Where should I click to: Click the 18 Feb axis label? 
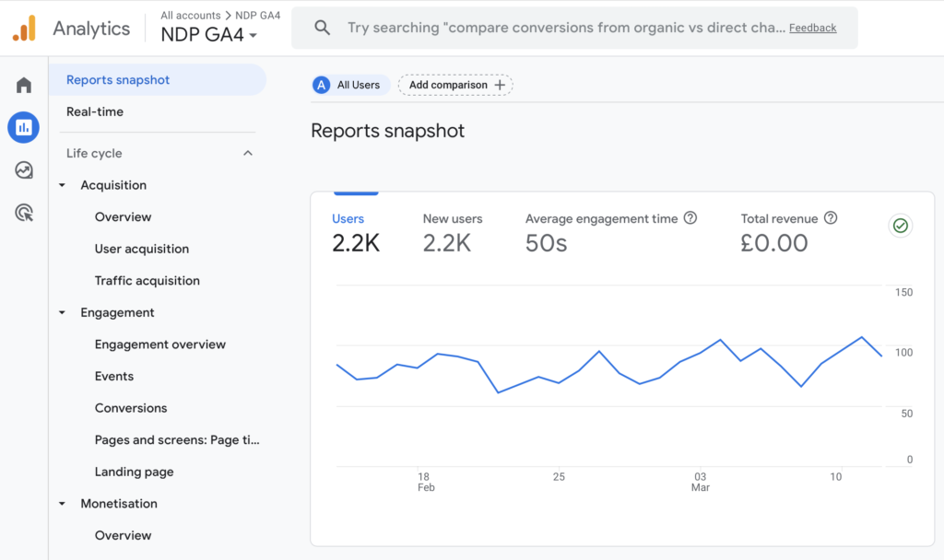pos(425,482)
